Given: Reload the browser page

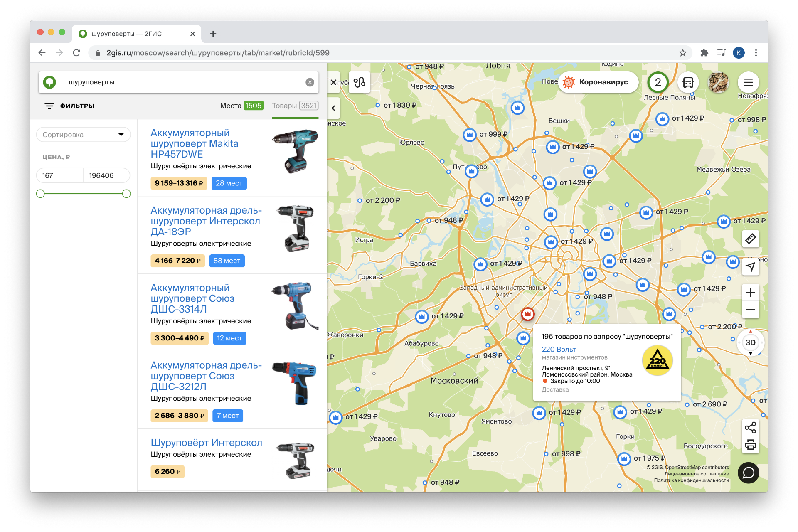Looking at the screenshot, I should (76, 53).
